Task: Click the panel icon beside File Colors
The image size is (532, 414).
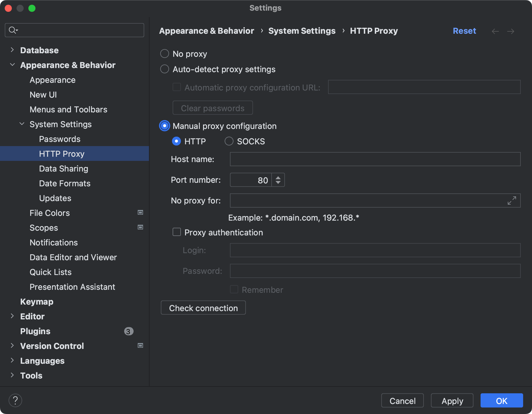Action: point(140,212)
